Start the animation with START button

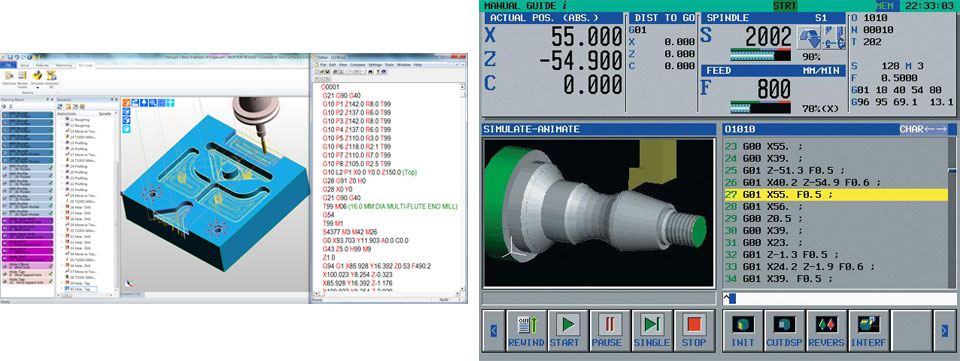(x=568, y=330)
